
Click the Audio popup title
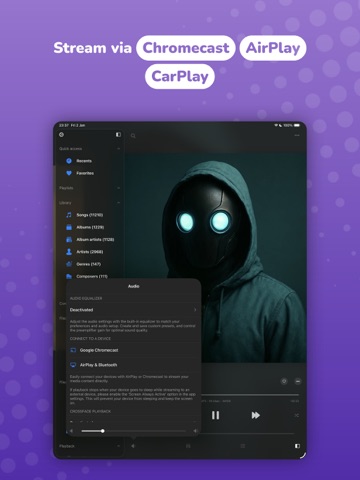pyautogui.click(x=134, y=286)
